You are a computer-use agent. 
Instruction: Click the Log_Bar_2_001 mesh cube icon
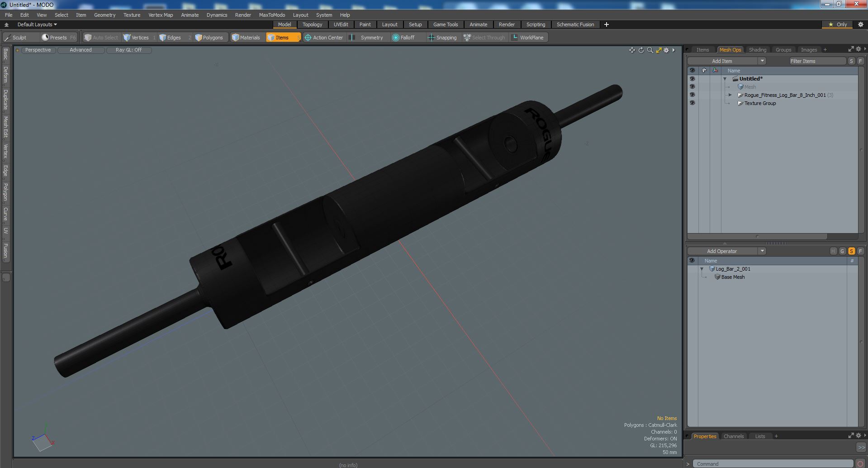click(x=712, y=269)
